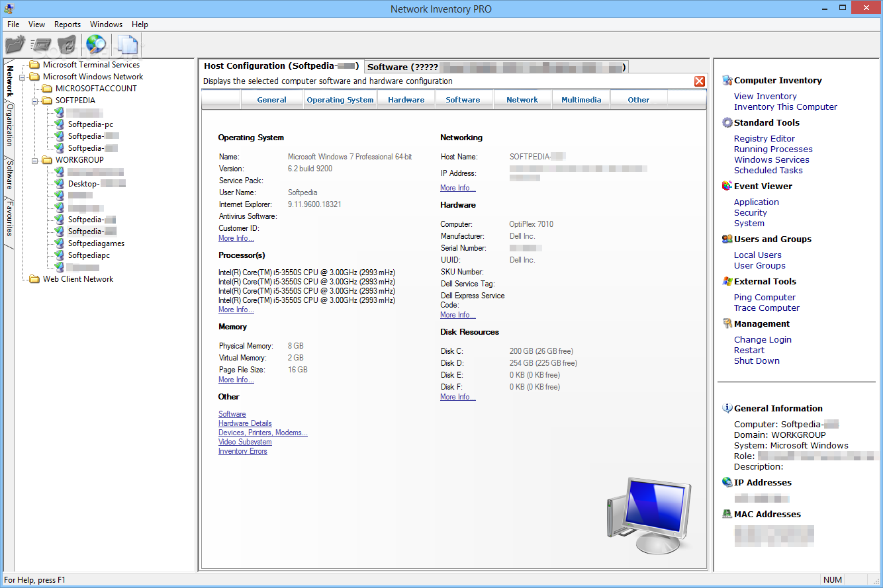Open the Hardware Details link
The width and height of the screenshot is (883, 588).
(x=245, y=423)
